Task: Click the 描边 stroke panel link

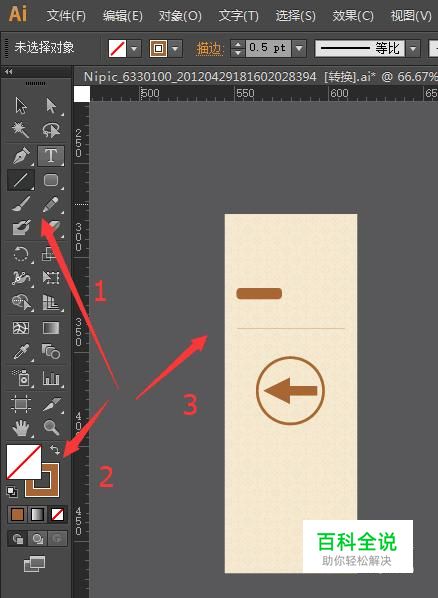Action: [x=209, y=49]
